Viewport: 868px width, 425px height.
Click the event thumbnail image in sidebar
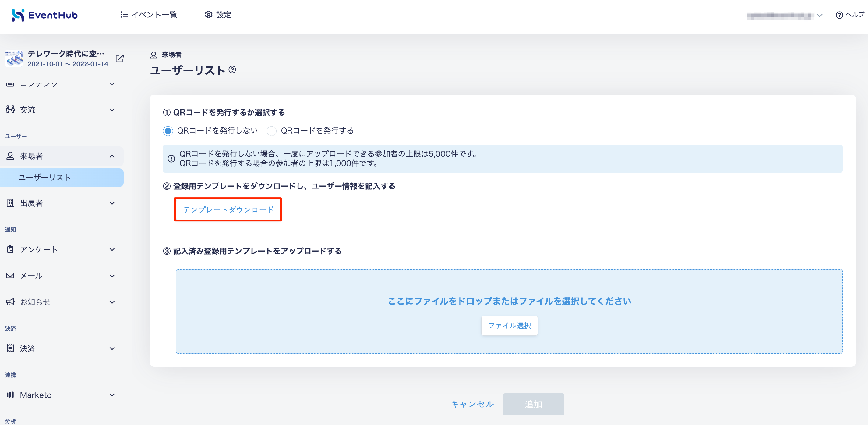click(x=14, y=58)
